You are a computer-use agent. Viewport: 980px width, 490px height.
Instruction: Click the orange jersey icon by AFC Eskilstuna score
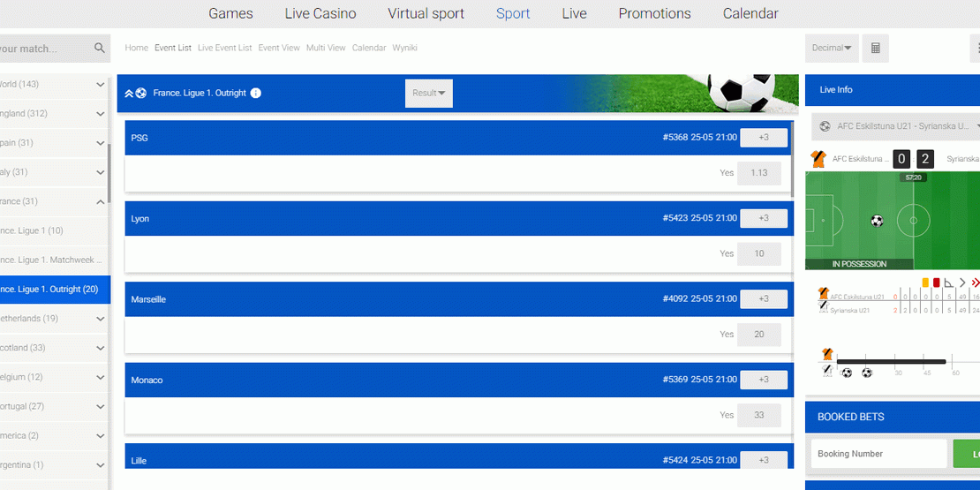pyautogui.click(x=818, y=159)
